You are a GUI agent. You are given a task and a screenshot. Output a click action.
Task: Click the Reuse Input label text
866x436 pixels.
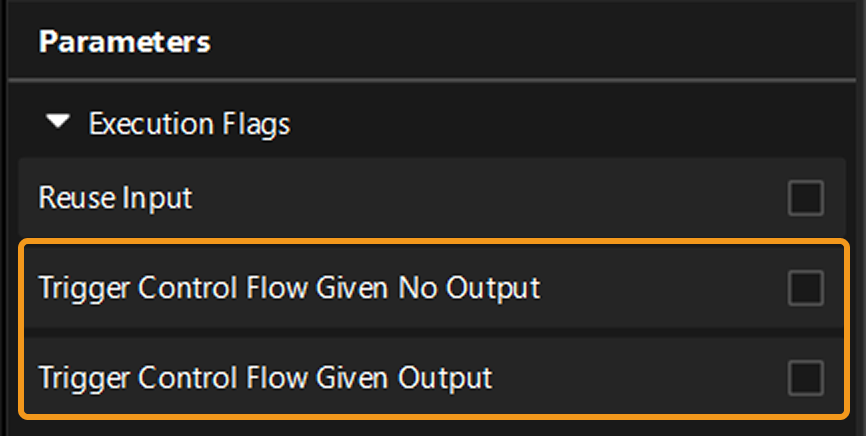(115, 198)
